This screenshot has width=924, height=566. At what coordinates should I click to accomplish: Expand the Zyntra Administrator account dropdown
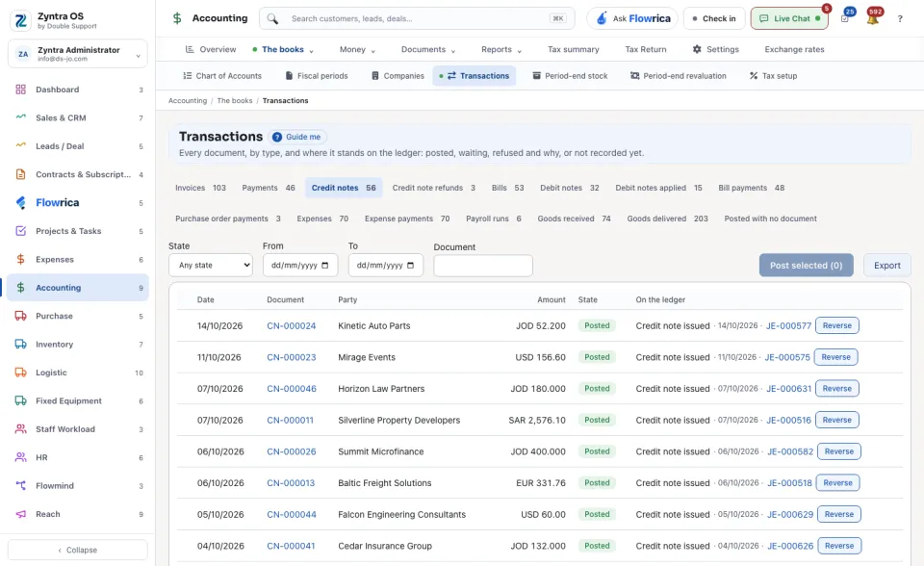pos(78,54)
